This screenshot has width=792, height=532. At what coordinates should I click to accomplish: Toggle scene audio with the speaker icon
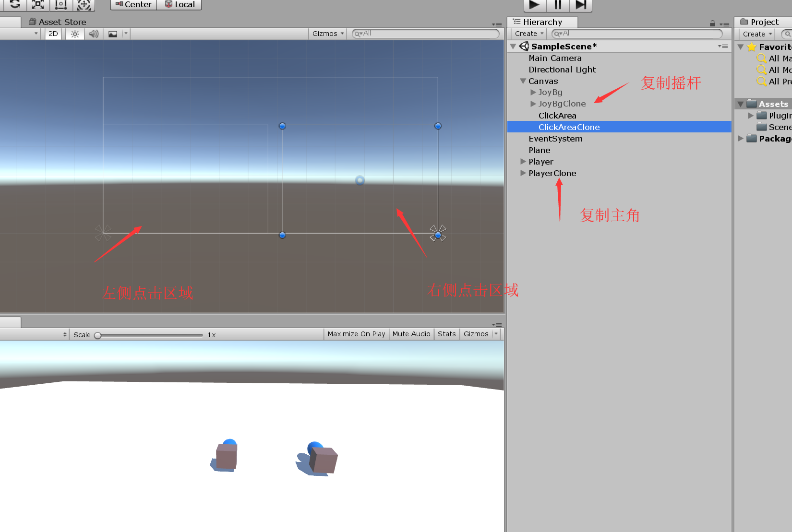click(x=93, y=34)
